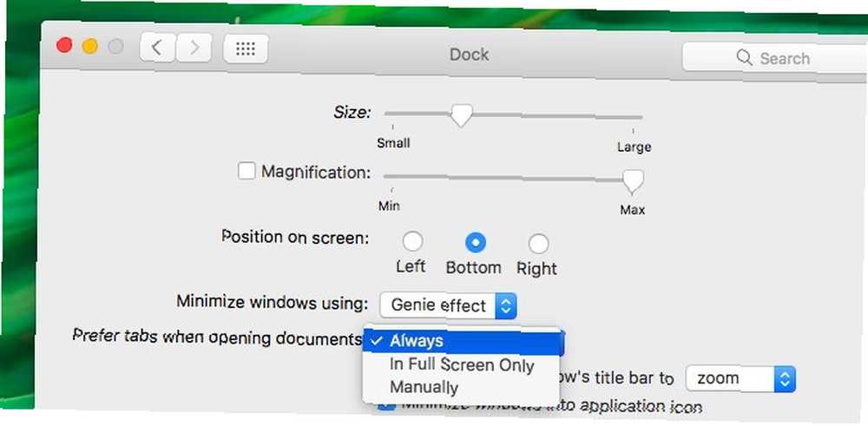Image resolution: width=868 pixels, height=426 pixels.
Task: Enable the Magnification checkbox
Action: coord(247,171)
